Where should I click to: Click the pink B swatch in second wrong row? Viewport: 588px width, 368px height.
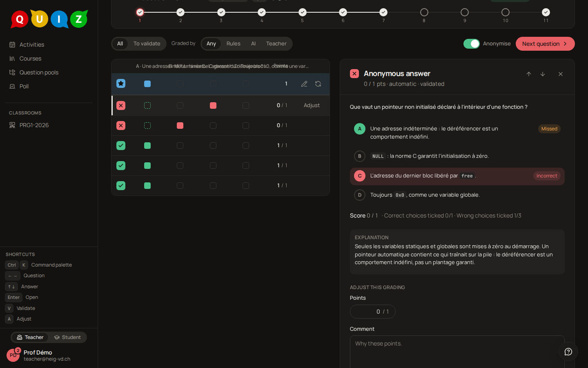point(180,126)
